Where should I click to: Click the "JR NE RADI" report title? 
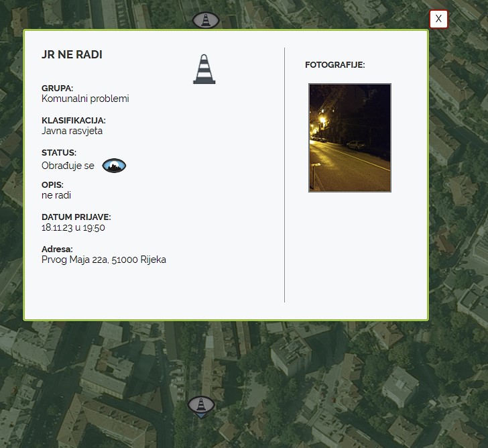pos(72,55)
